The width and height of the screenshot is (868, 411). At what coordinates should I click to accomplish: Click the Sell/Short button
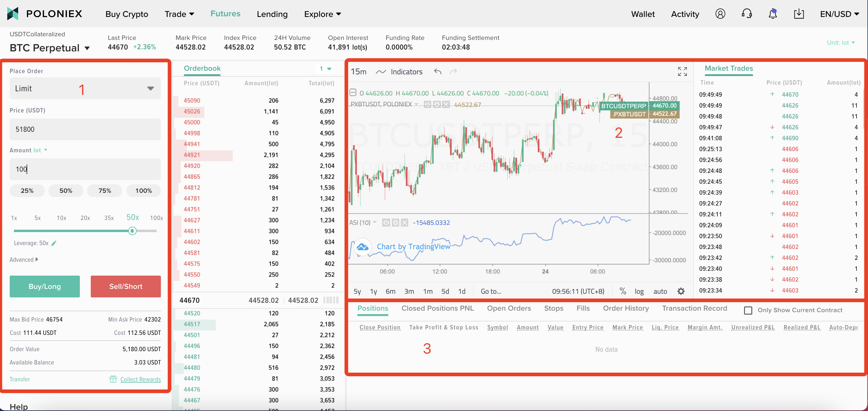coord(126,286)
